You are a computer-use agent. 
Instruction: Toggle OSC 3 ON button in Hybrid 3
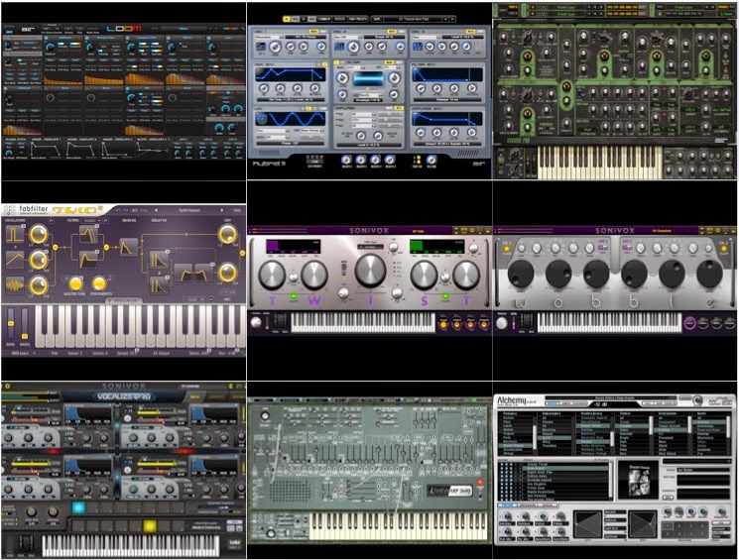469,32
